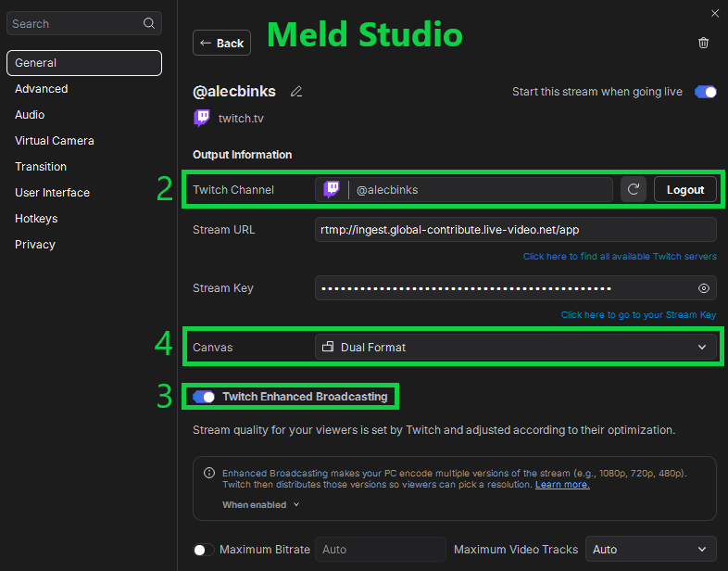
Task: Expand the When enabled details
Action: (260, 504)
